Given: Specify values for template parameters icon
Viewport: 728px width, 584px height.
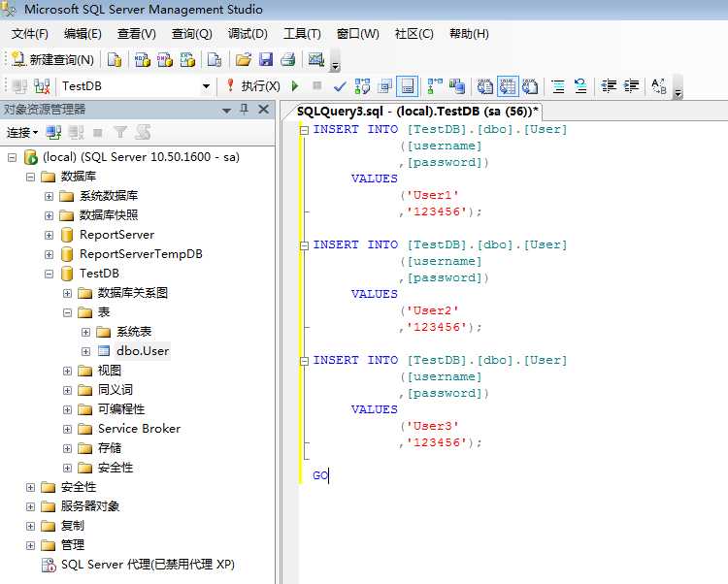Looking at the screenshot, I should tap(659, 86).
